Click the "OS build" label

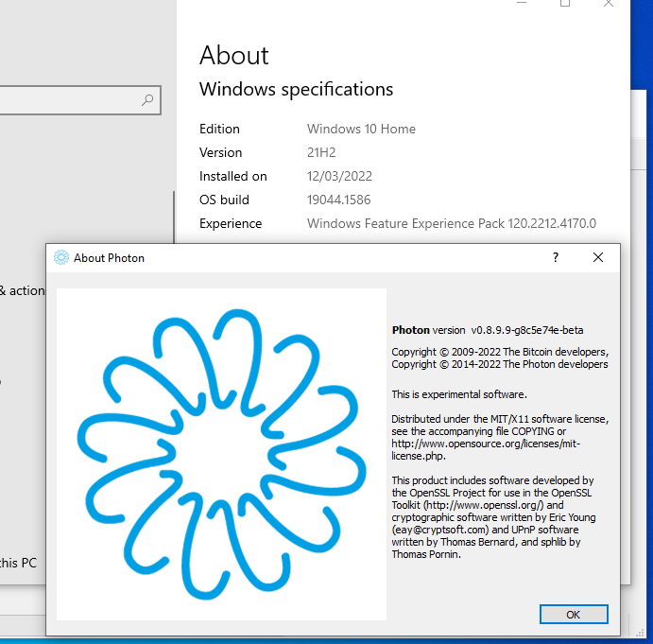coord(224,200)
